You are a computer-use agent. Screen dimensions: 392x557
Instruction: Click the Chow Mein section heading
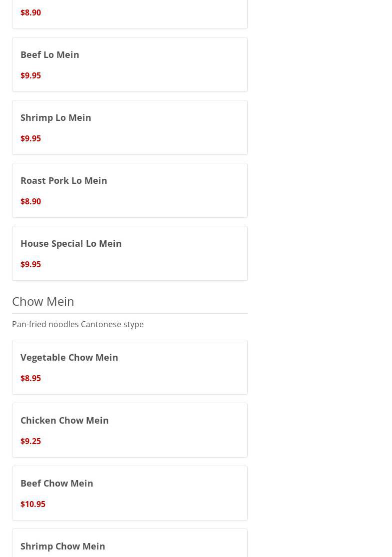click(x=43, y=301)
